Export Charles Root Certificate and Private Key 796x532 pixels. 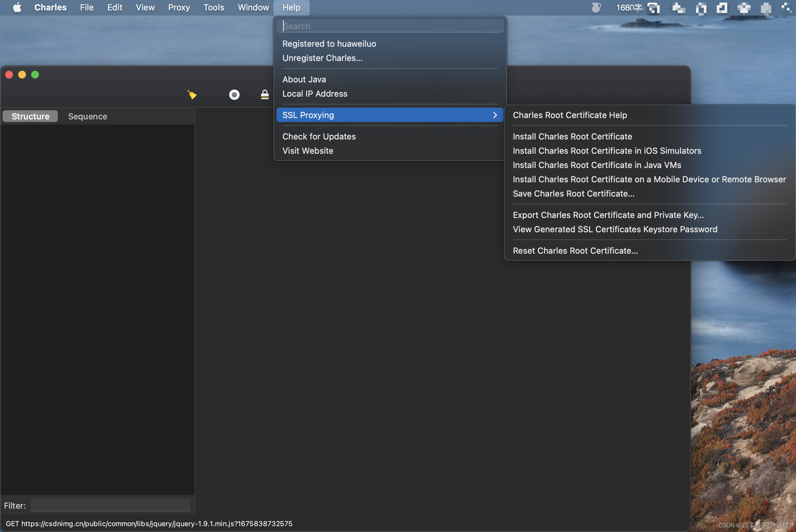(x=650, y=215)
